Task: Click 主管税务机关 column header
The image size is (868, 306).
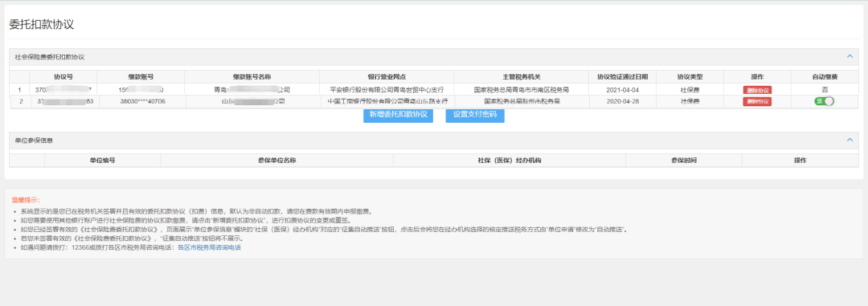Action: click(x=522, y=76)
